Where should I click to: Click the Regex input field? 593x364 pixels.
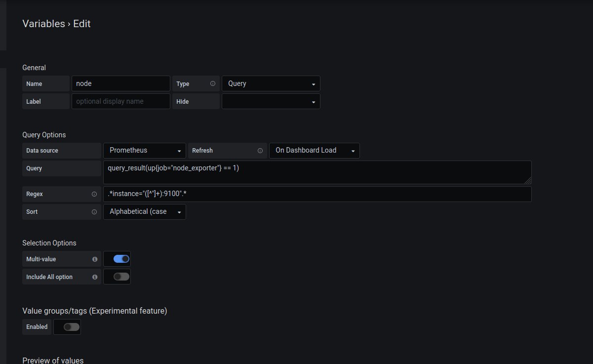click(x=317, y=194)
